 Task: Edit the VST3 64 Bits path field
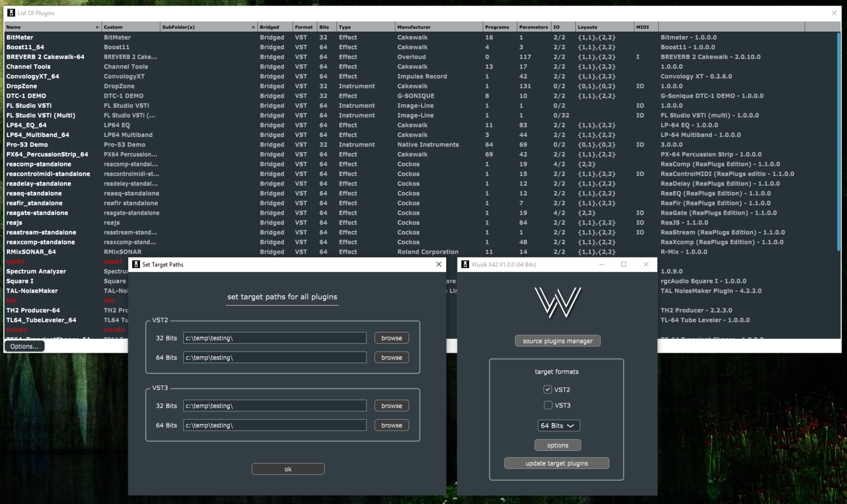(x=274, y=425)
